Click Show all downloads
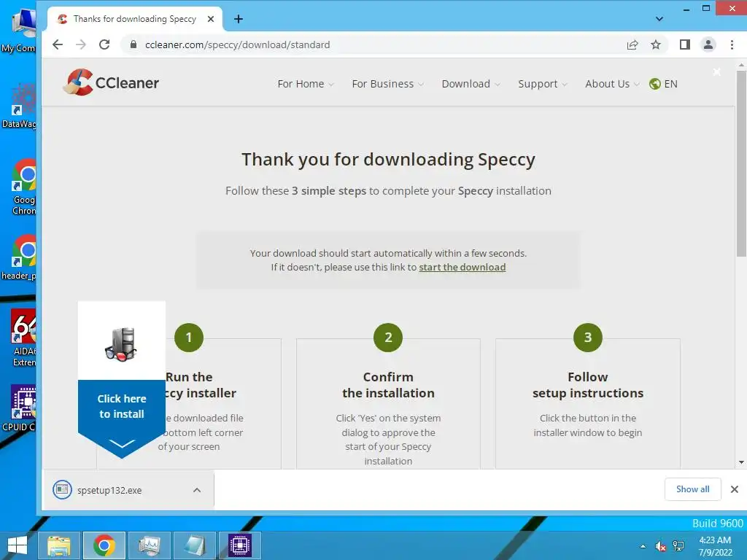The width and height of the screenshot is (747, 560). click(x=693, y=489)
